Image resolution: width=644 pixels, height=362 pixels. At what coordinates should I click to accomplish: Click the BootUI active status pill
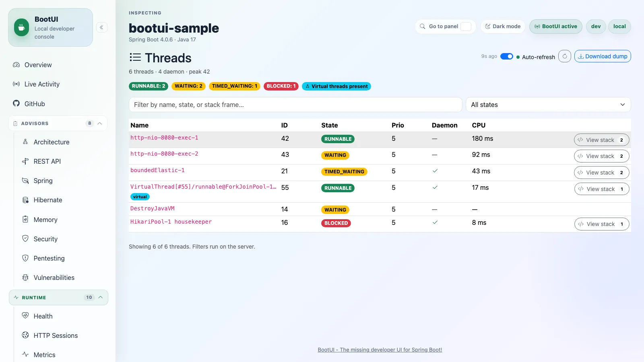pyautogui.click(x=555, y=27)
